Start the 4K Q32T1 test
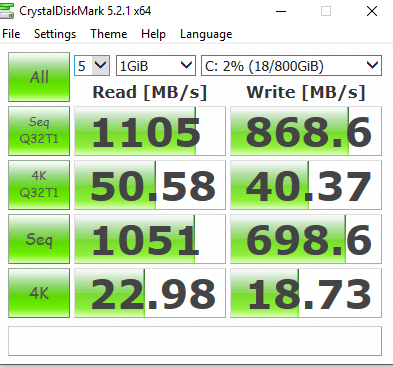 39,185
